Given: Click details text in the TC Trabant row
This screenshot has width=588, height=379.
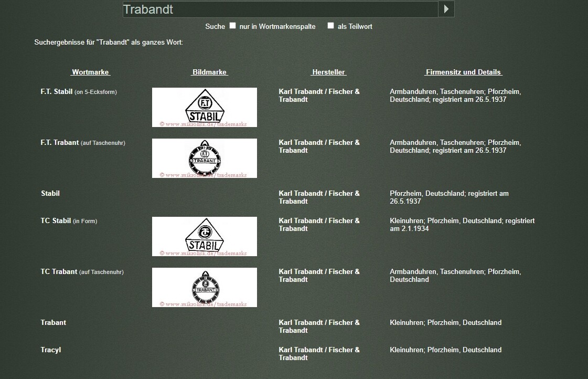Looking at the screenshot, I should click(x=455, y=276).
